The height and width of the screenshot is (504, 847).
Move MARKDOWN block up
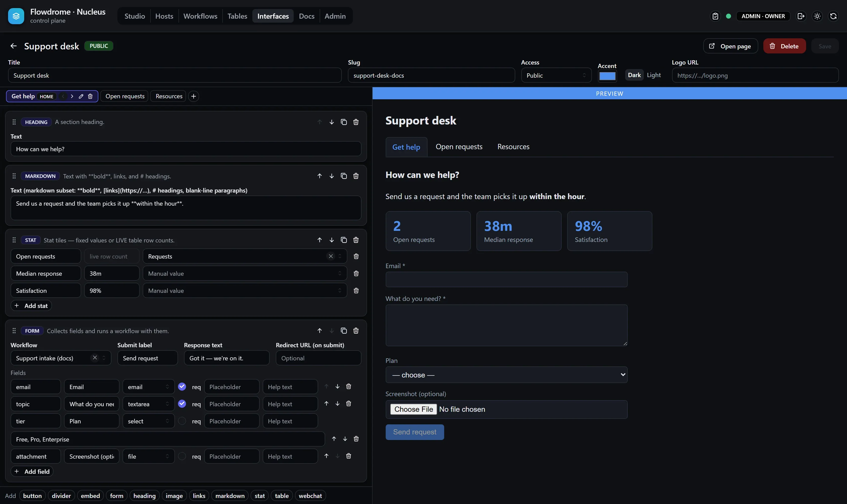tap(319, 176)
